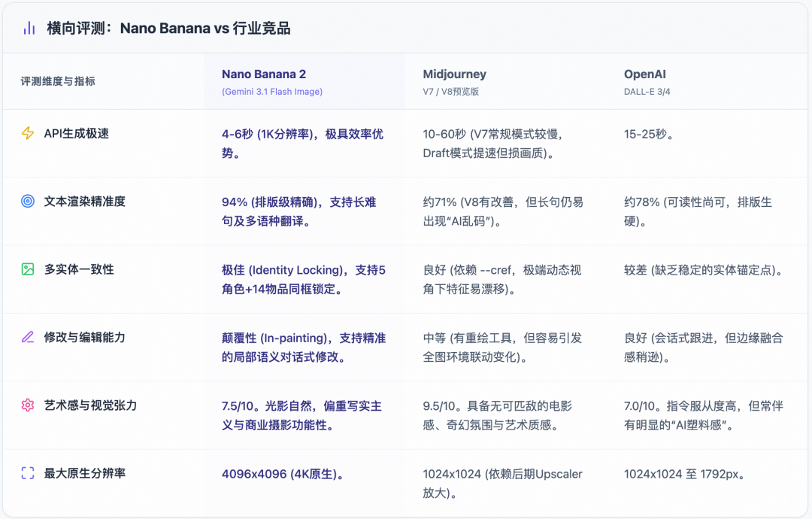Click the lightning bolt icon for API生成极速
812x519 pixels.
click(x=28, y=133)
